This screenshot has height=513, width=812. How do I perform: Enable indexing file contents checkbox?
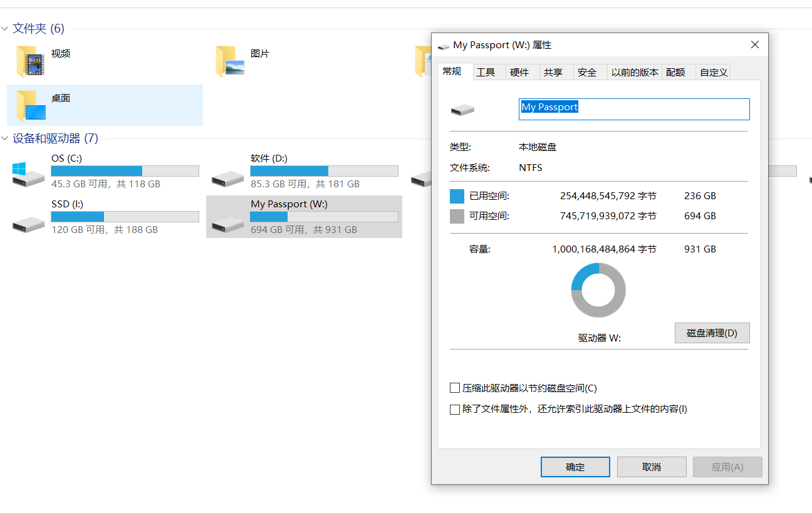click(455, 410)
